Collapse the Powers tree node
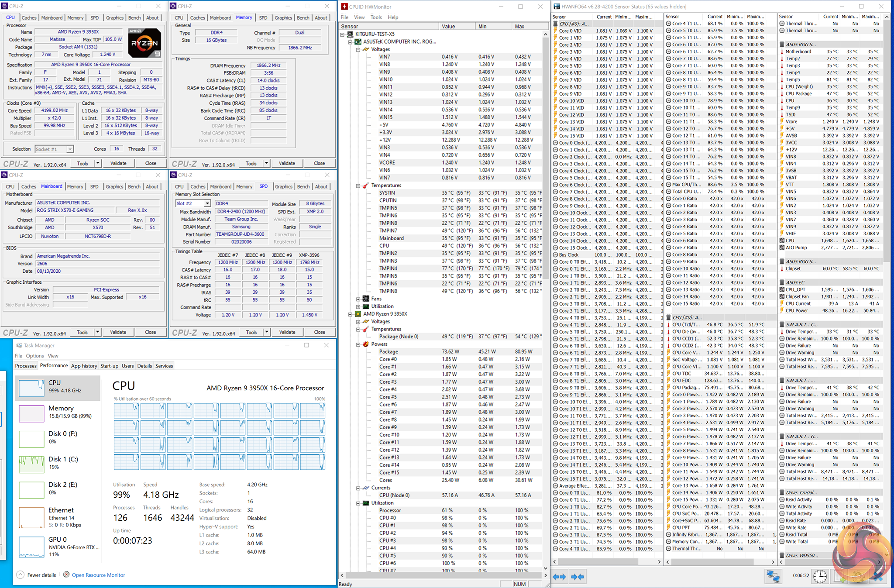The width and height of the screenshot is (894, 588). [x=358, y=344]
